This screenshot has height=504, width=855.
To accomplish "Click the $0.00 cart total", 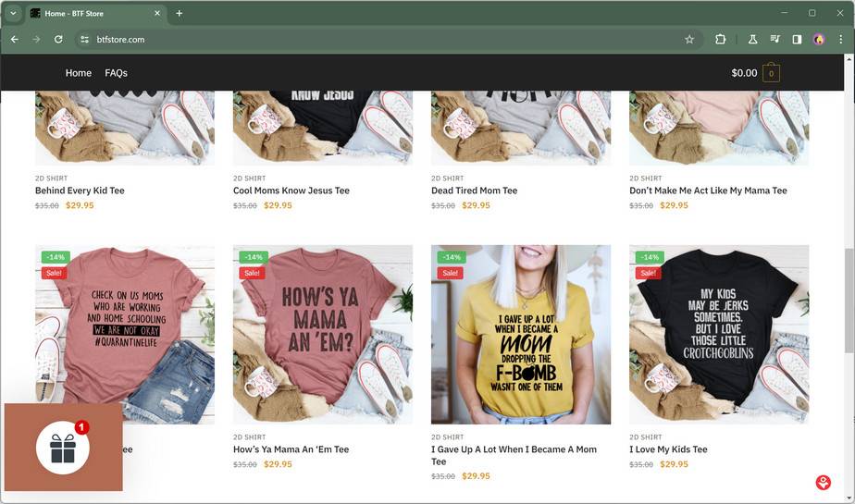I will pos(744,73).
